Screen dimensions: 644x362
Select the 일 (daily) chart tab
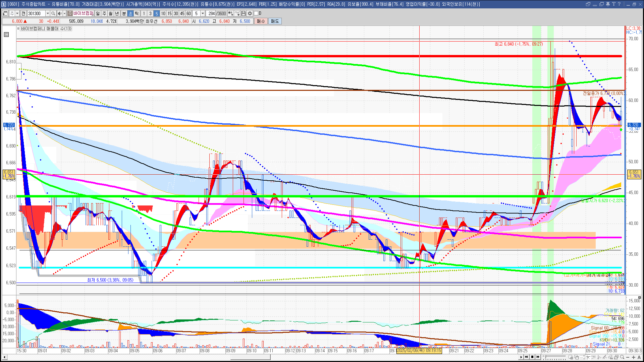98,13
